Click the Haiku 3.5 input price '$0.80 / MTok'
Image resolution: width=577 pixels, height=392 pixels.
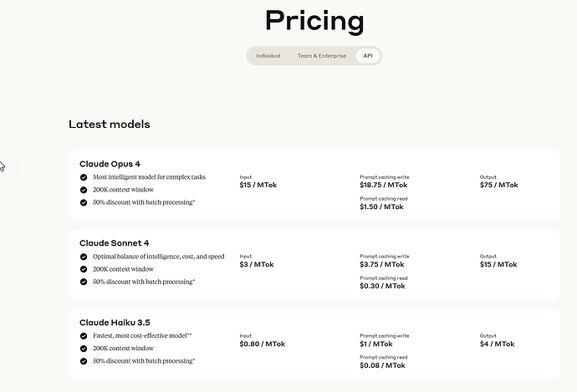[x=263, y=344]
